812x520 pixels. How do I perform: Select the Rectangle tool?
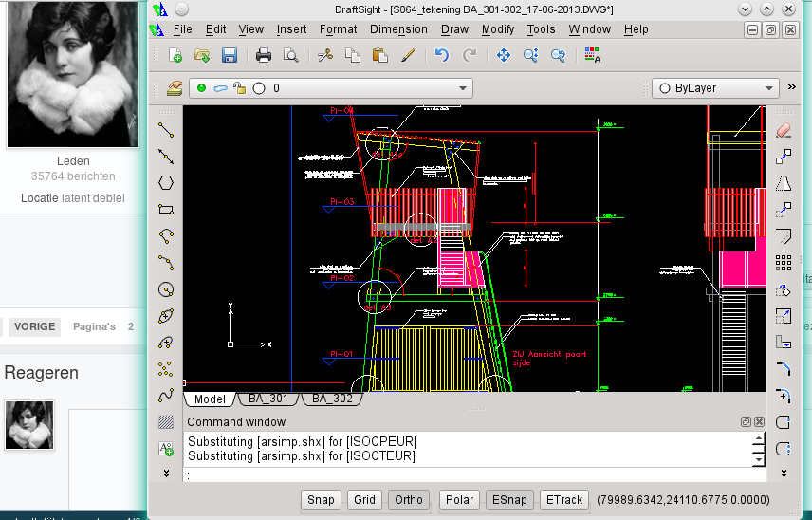pyautogui.click(x=166, y=210)
